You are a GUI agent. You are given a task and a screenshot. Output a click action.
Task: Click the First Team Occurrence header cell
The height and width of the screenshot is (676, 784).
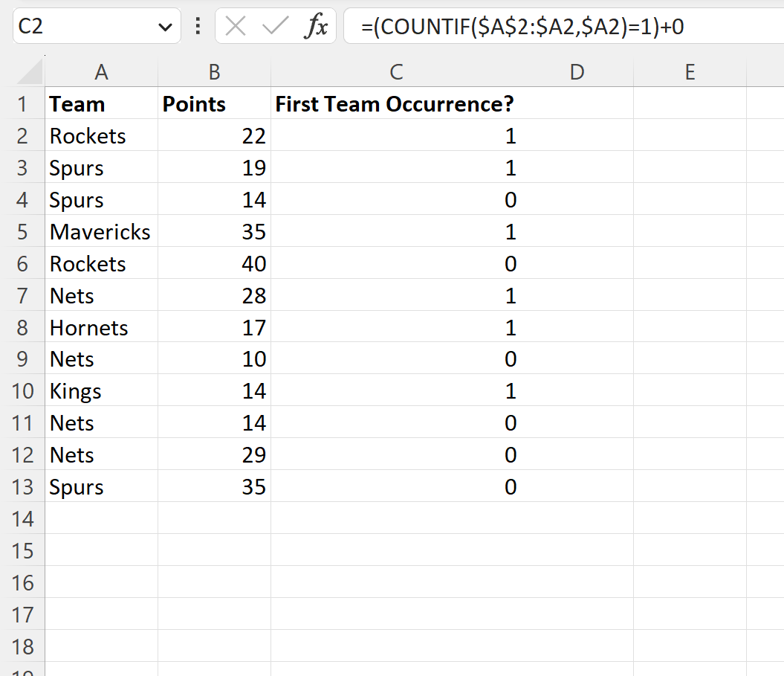pyautogui.click(x=394, y=104)
